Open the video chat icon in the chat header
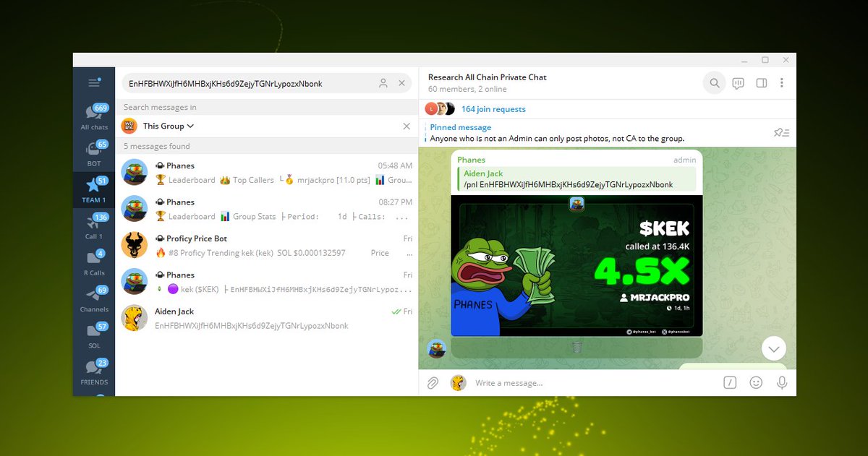This screenshot has width=868, height=456. (x=738, y=83)
